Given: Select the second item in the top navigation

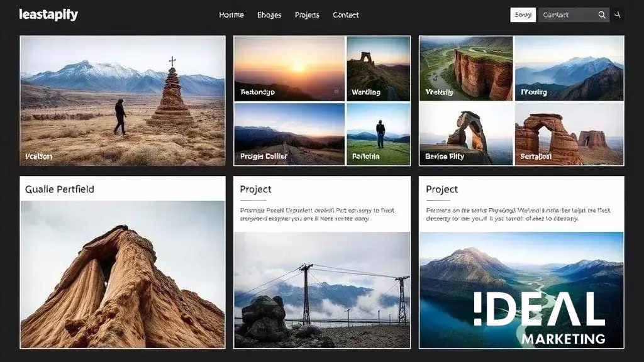Looking at the screenshot, I should tap(269, 15).
